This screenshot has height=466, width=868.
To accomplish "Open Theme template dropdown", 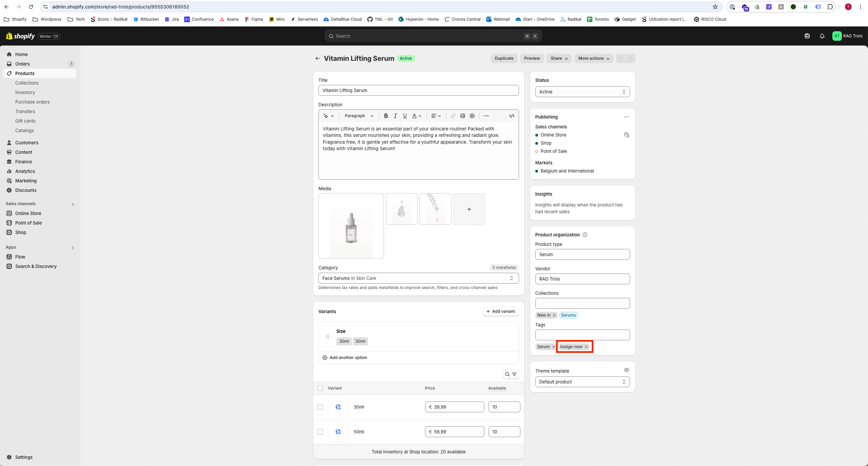I will coord(582,382).
